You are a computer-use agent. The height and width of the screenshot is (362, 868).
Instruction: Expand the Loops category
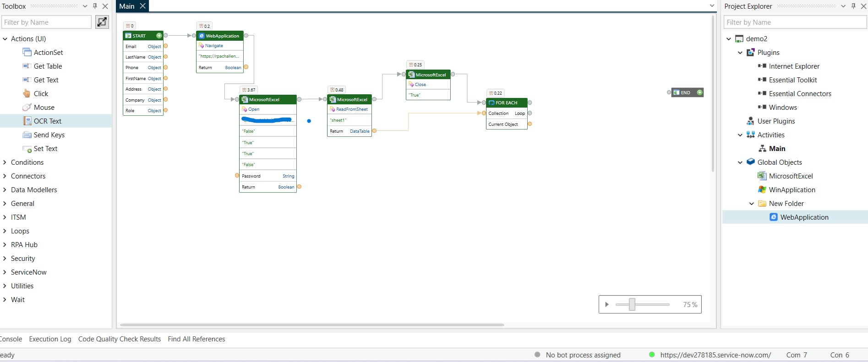tap(5, 231)
